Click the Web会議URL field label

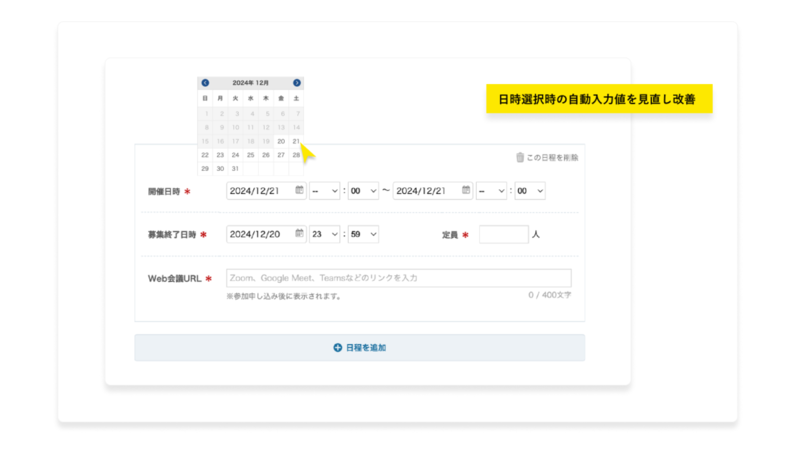click(174, 279)
